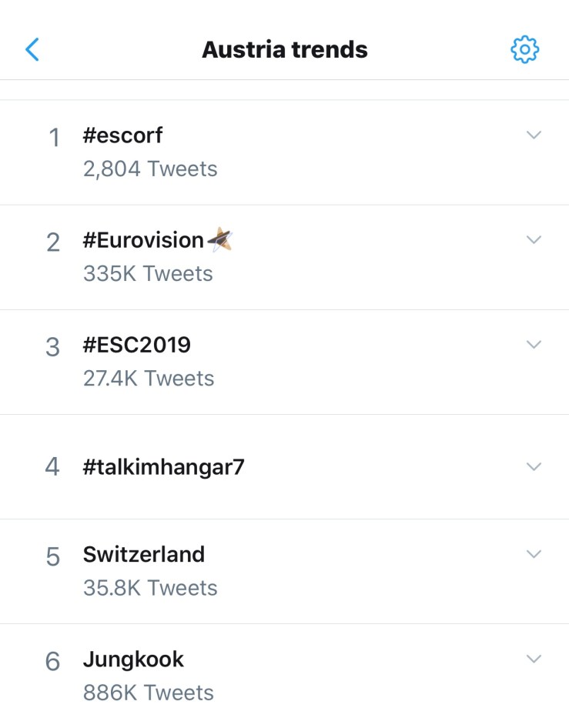Open the Switzerland trend
This screenshot has height=728, width=569.
pyautogui.click(x=144, y=555)
